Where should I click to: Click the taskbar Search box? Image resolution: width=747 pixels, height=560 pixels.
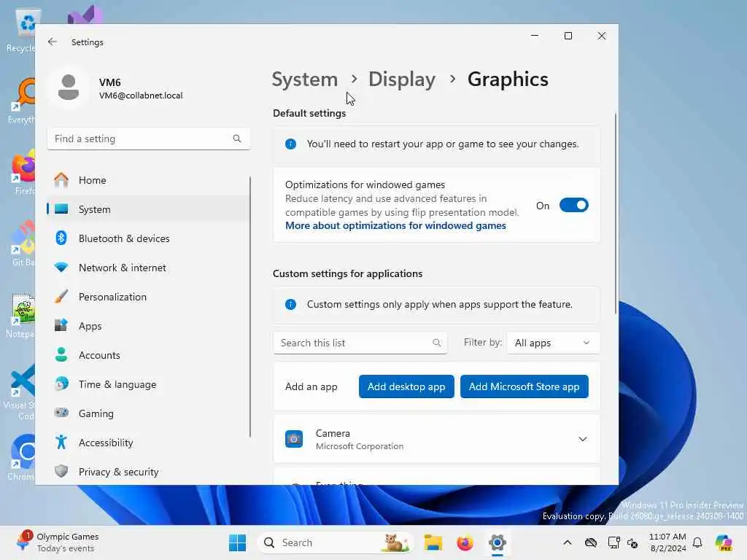pos(336,542)
